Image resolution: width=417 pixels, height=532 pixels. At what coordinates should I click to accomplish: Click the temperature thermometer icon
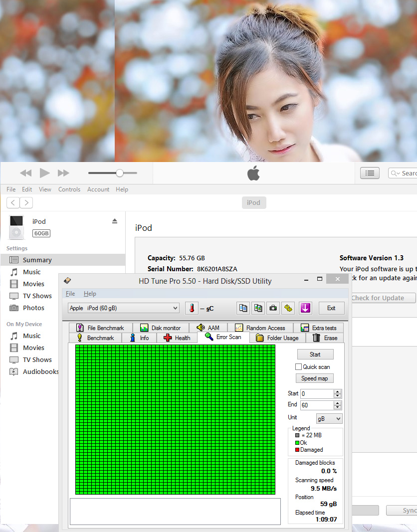point(192,308)
